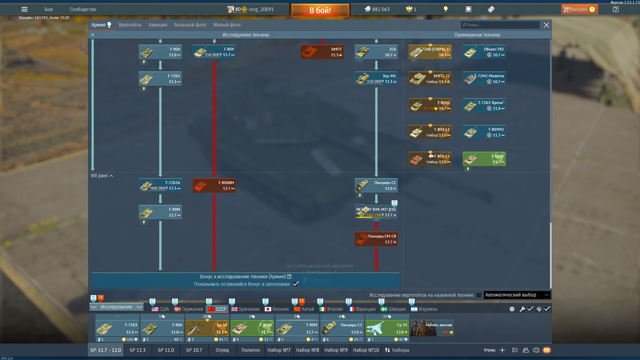Switch to the Авиация tab
Screen dimensions: 640x360
click(x=158, y=25)
